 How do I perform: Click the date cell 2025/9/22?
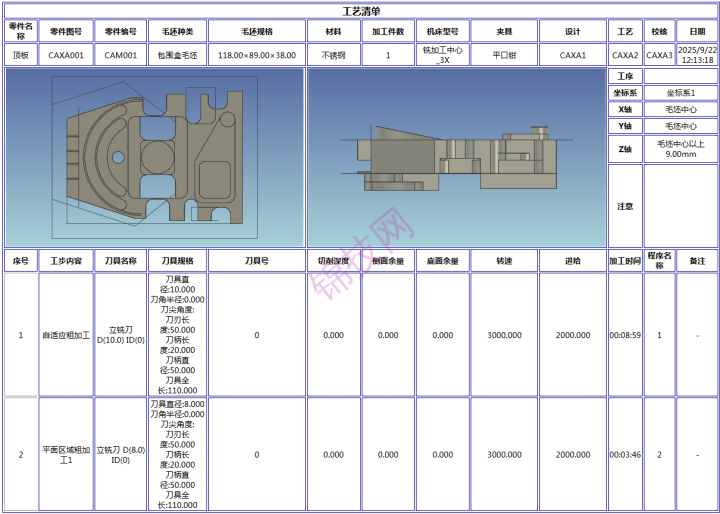(x=697, y=55)
